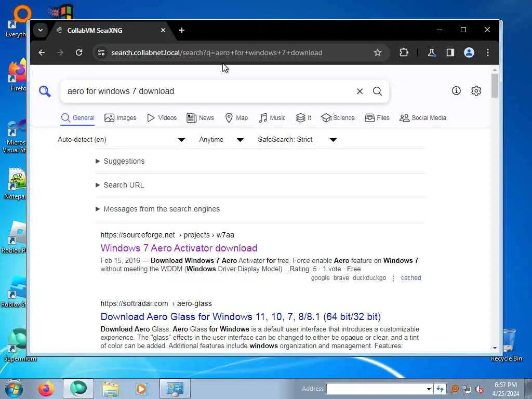Image resolution: width=532 pixels, height=399 pixels.
Task: Expand the Suggestions section
Action: (x=121, y=161)
